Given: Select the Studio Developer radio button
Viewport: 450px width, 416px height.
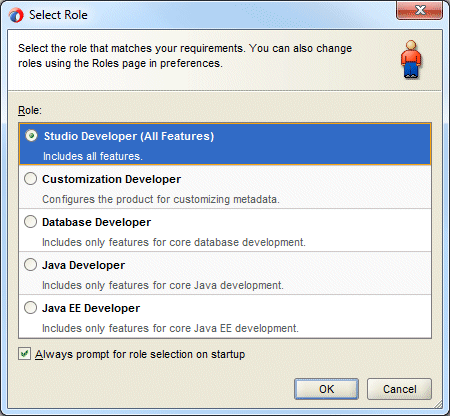Looking at the screenshot, I should [31, 136].
